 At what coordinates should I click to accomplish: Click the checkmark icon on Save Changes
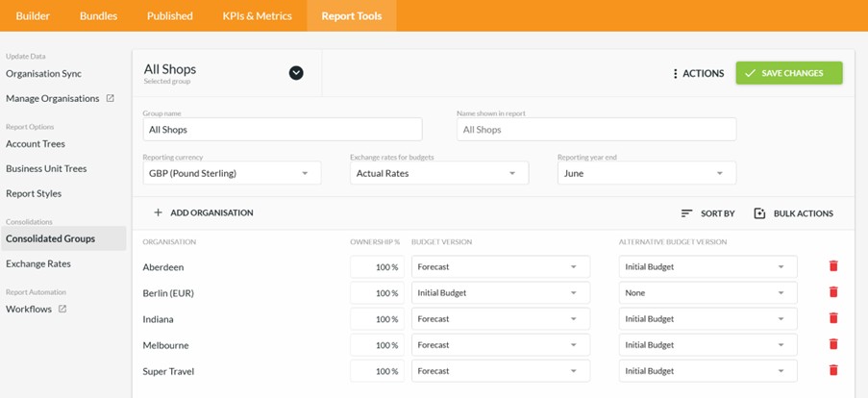pyautogui.click(x=750, y=73)
